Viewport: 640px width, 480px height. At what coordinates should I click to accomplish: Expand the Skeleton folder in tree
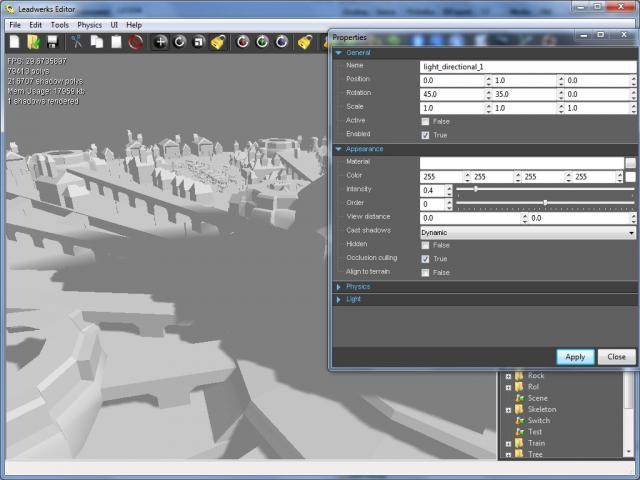[508, 409]
